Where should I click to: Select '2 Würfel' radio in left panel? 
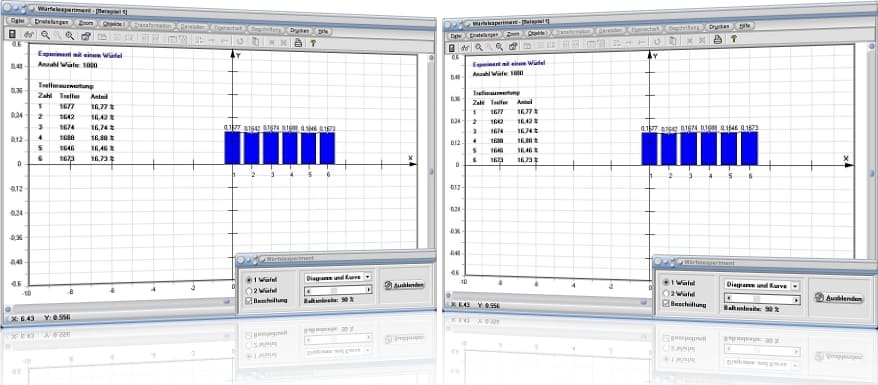pyautogui.click(x=250, y=290)
